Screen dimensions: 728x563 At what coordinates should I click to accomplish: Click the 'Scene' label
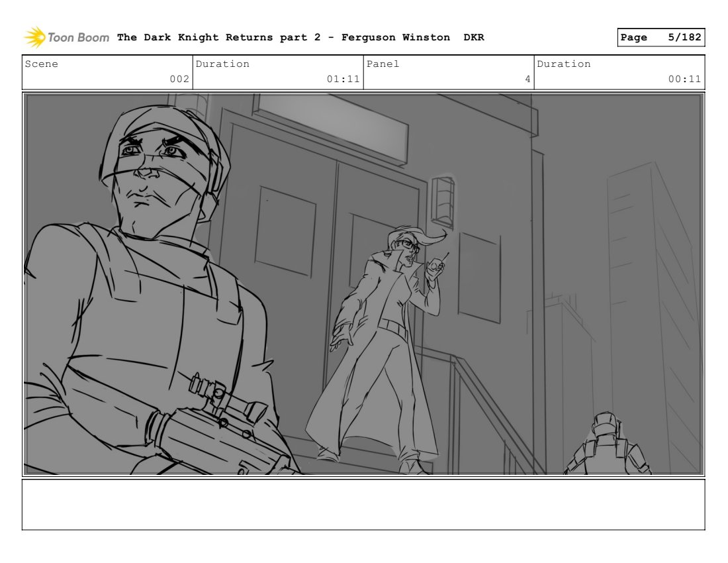point(41,64)
